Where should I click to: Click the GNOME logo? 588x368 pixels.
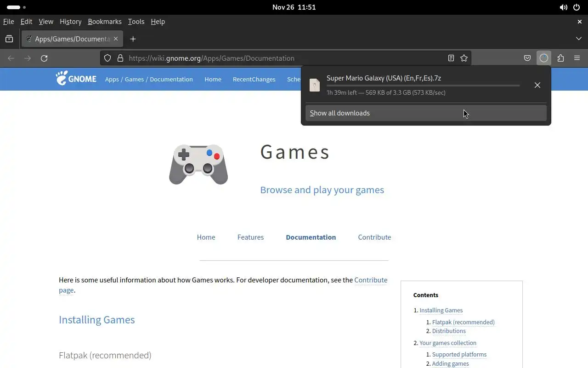pyautogui.click(x=76, y=79)
